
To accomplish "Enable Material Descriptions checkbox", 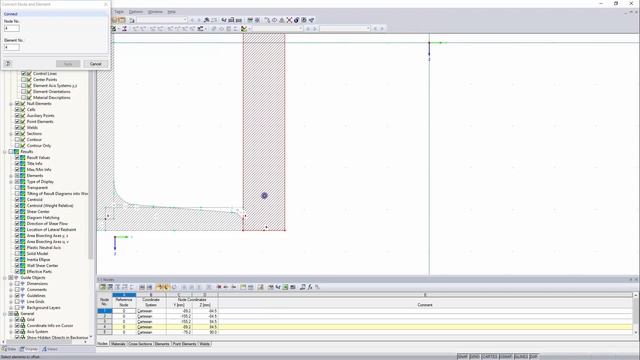I will tap(23, 98).
